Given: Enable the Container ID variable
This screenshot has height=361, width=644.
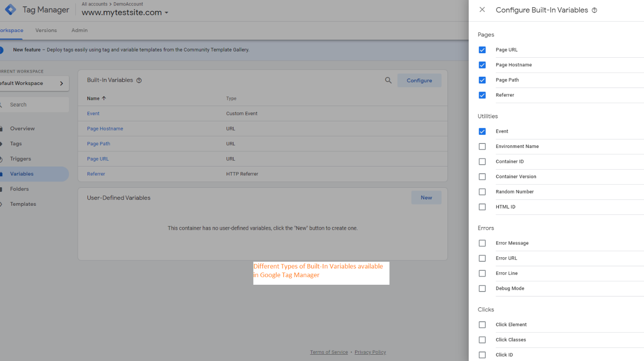Looking at the screenshot, I should coord(482,162).
